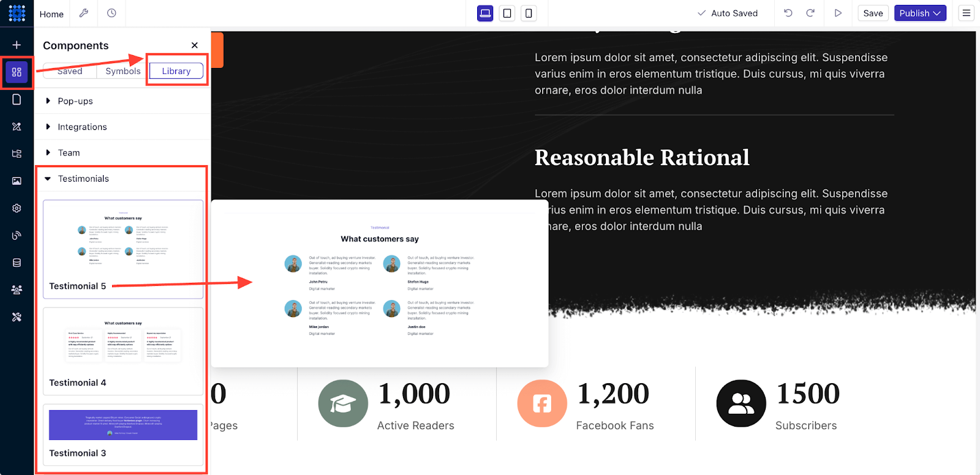Expand the Team category

[123, 152]
